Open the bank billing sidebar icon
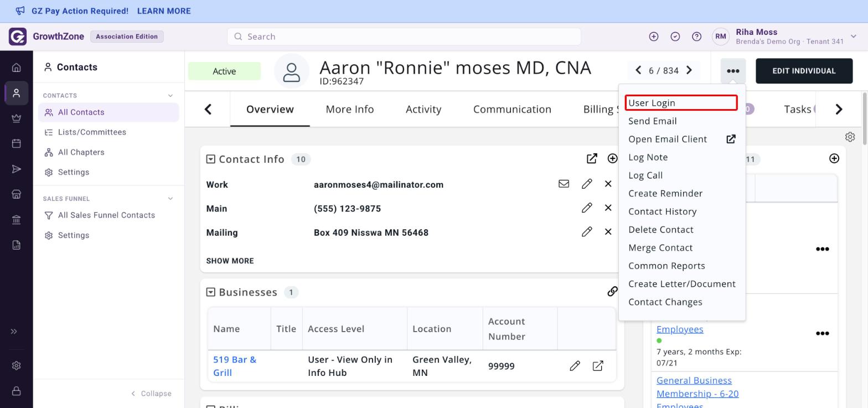868x408 pixels. click(x=17, y=220)
